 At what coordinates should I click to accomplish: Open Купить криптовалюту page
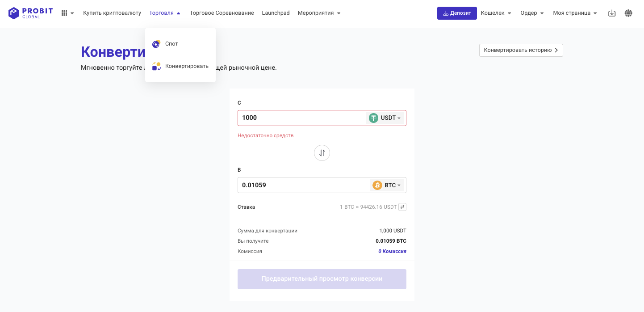112,13
